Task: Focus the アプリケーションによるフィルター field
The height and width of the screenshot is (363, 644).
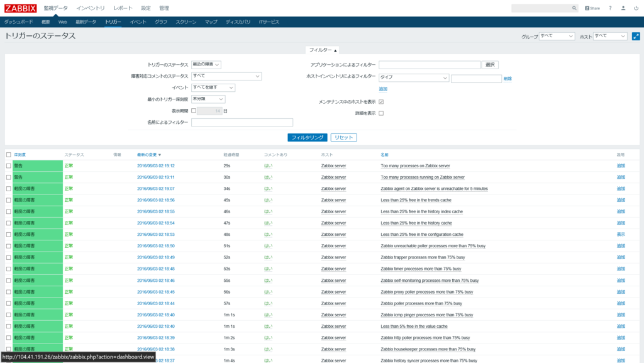Action: click(x=429, y=65)
